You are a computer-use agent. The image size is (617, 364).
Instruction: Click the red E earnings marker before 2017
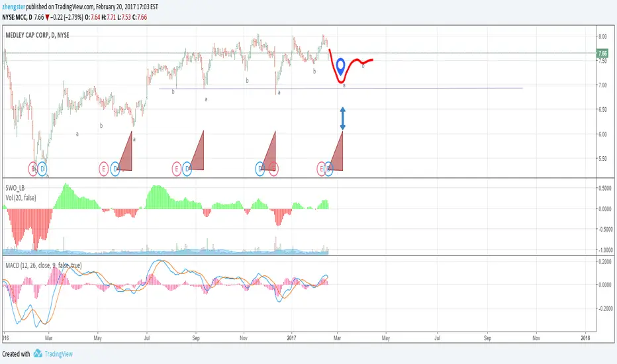coord(273,169)
